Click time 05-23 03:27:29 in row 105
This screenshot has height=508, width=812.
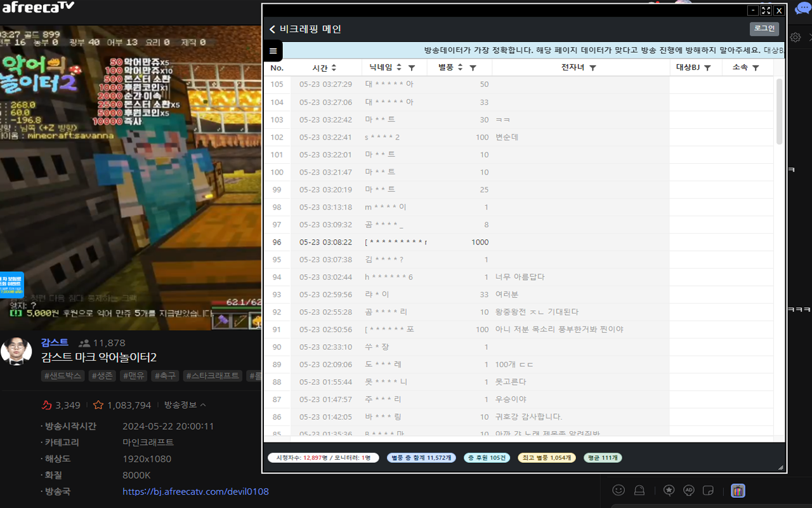325,84
